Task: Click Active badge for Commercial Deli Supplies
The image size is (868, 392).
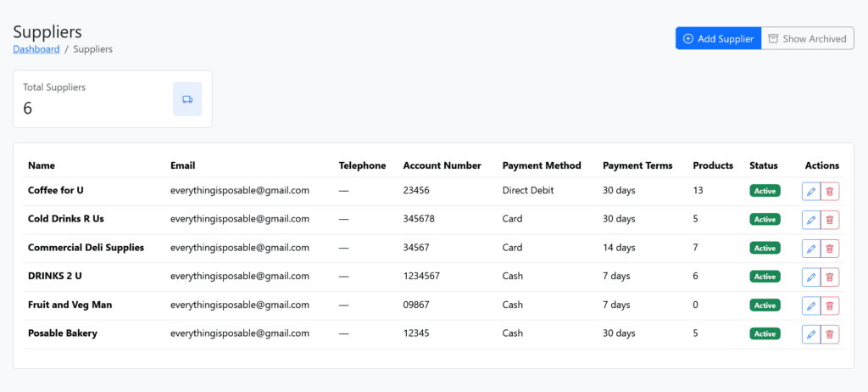Action: 765,248
